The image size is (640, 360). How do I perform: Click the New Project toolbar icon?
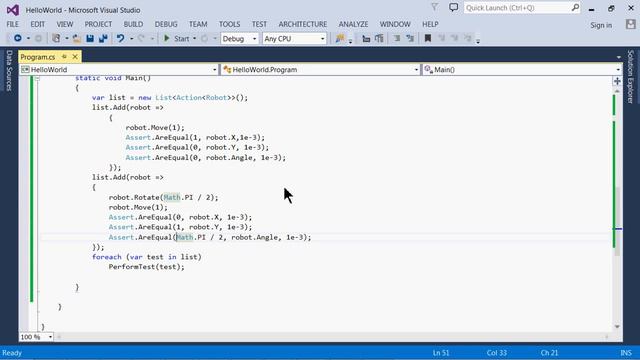[56, 38]
